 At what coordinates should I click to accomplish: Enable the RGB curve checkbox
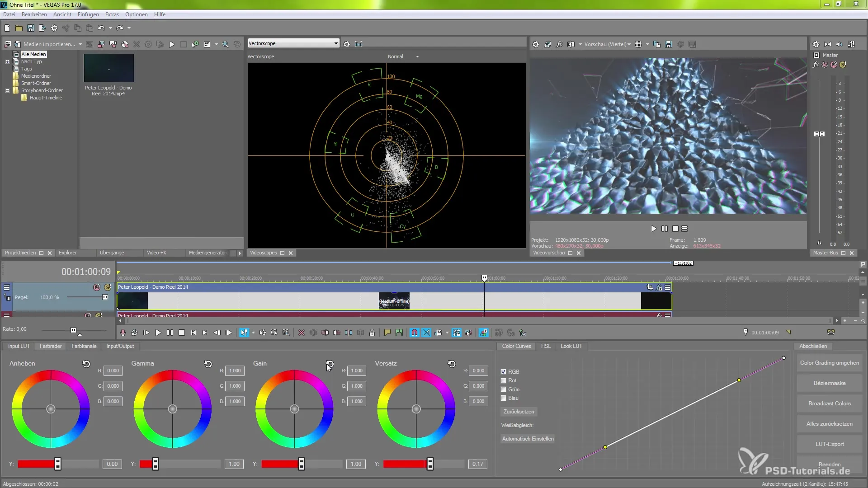coord(503,372)
